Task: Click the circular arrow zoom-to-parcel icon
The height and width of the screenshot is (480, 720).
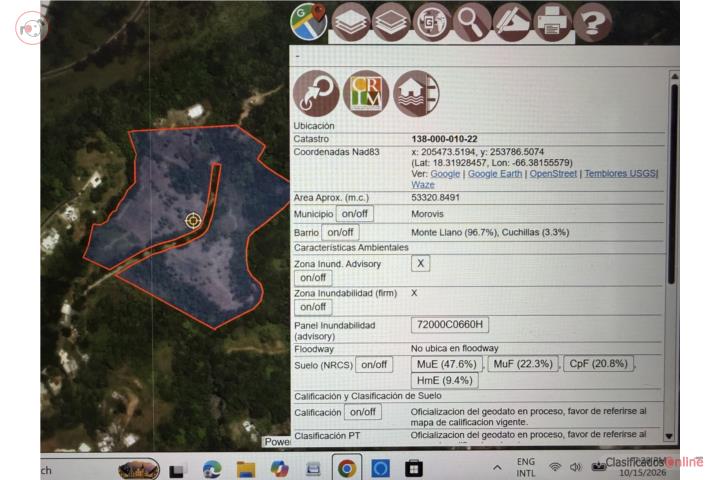Action: (316, 93)
